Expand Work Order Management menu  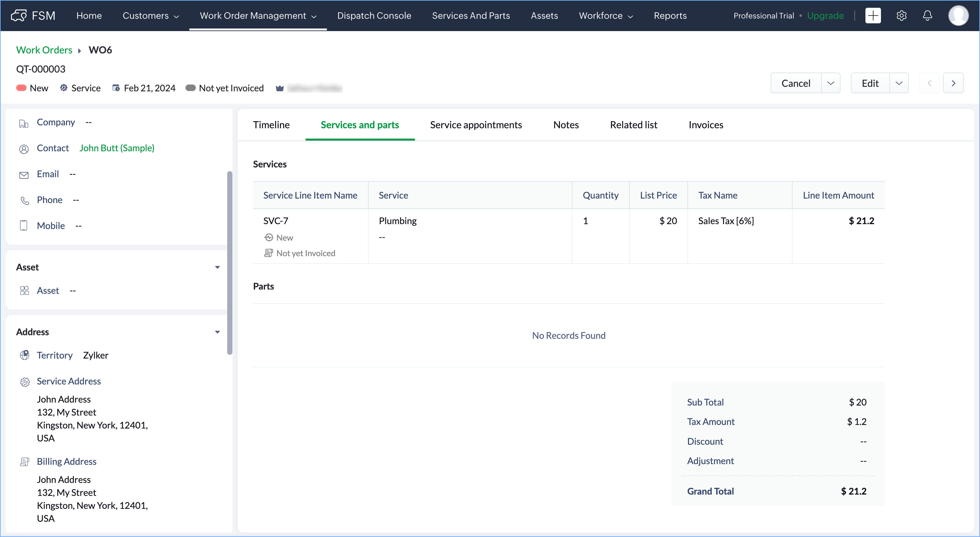[x=258, y=16]
